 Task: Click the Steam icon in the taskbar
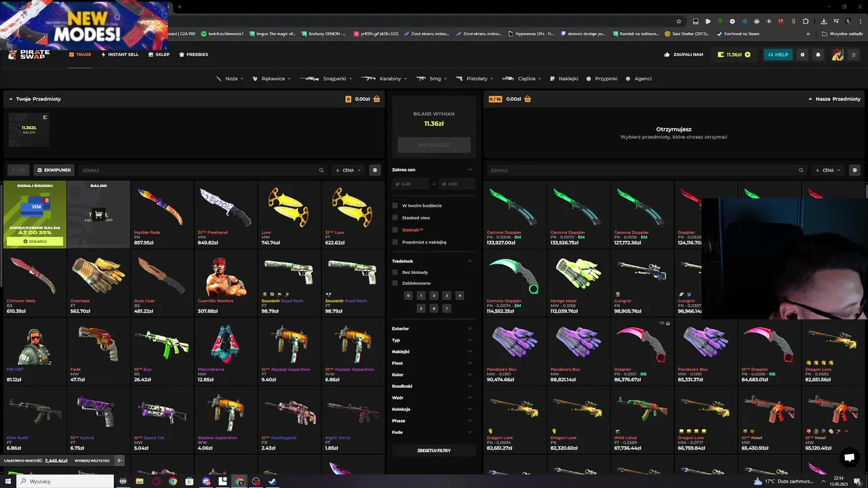click(x=272, y=481)
